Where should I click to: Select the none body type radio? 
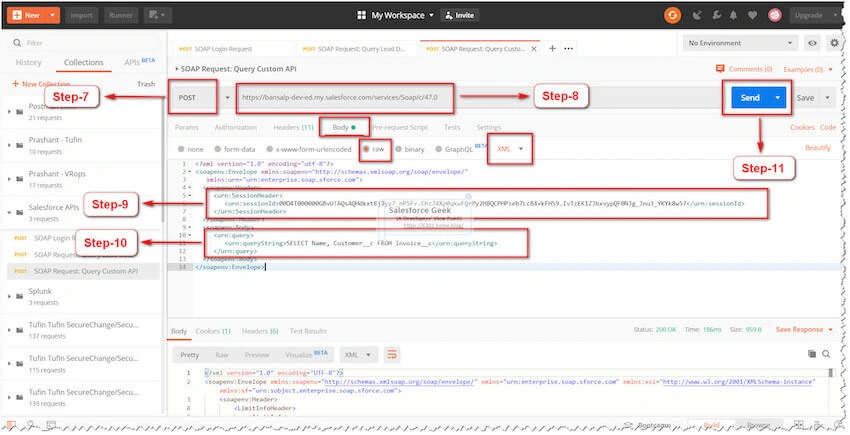pyautogui.click(x=181, y=149)
